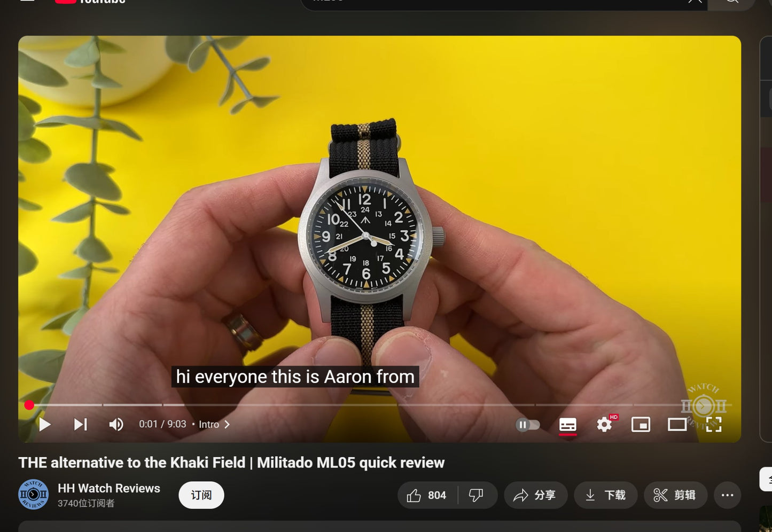772x532 pixels.
Task: Enter fullscreen mode
Action: pyautogui.click(x=713, y=425)
